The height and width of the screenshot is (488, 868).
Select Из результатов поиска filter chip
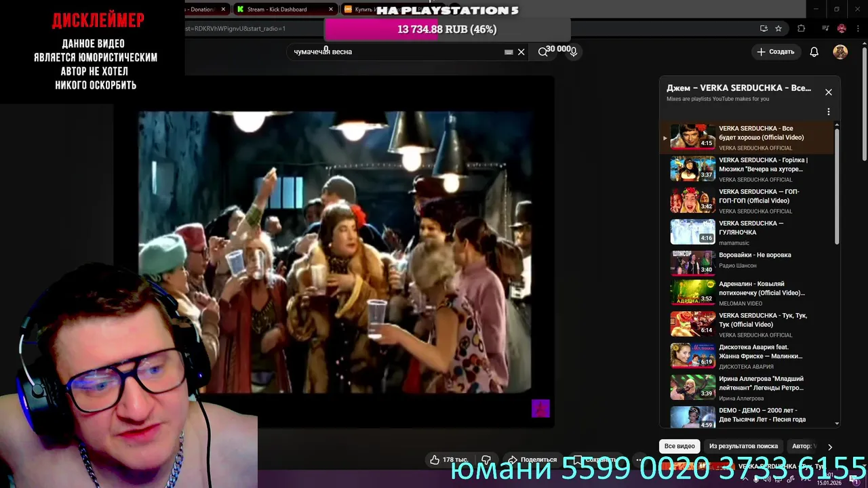743,446
